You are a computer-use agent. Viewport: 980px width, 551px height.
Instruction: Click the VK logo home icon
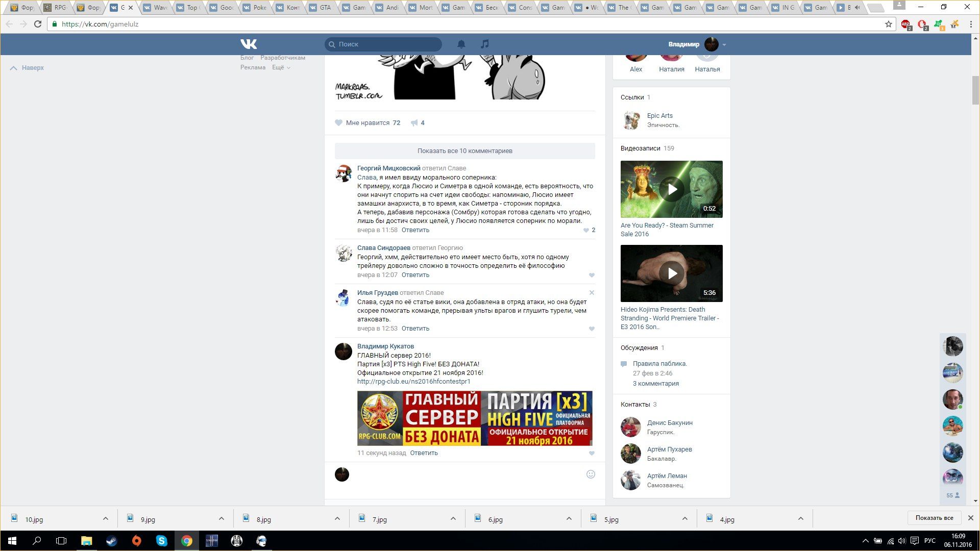[249, 44]
